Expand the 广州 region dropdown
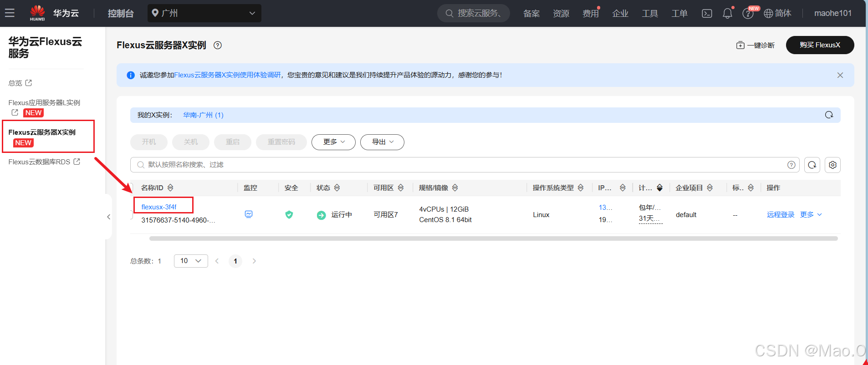Viewport: 868px width, 365px height. [204, 13]
